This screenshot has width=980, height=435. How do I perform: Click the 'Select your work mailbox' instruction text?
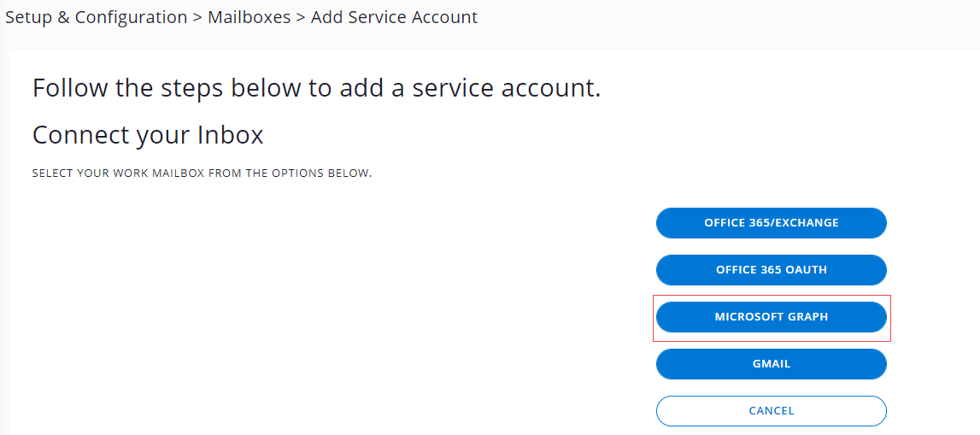click(x=202, y=173)
